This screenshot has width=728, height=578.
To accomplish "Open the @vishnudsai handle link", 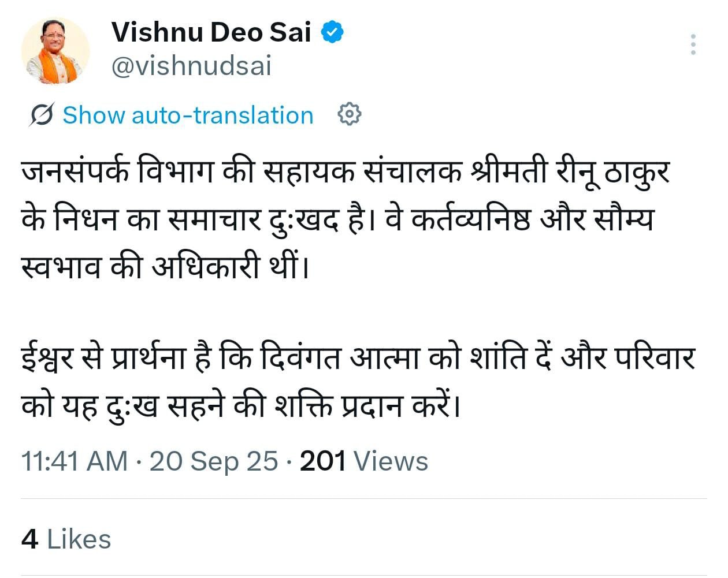I will (x=191, y=66).
